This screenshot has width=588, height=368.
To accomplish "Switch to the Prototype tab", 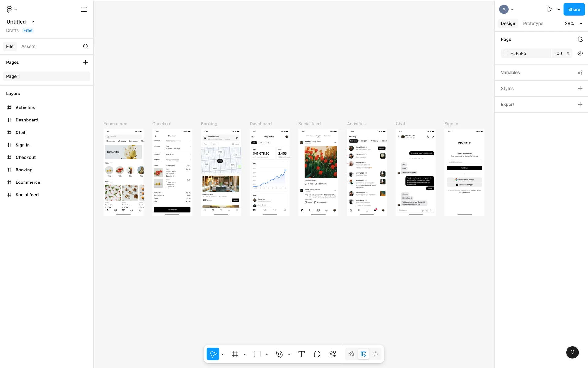I will tap(533, 23).
